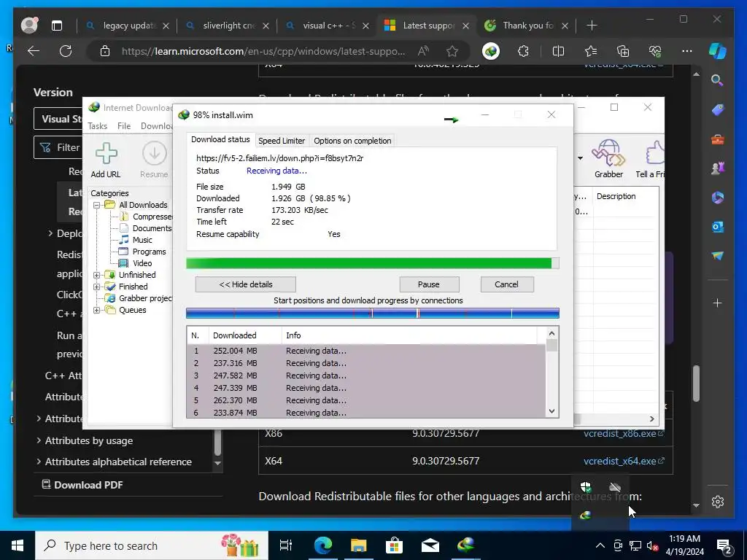The width and height of the screenshot is (747, 560).
Task: Click the Filter by title input field
Action: (58, 147)
